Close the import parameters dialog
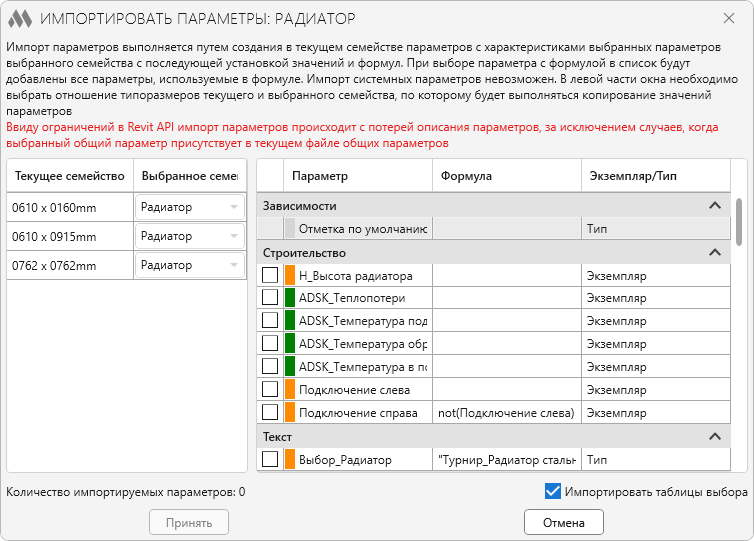The width and height of the screenshot is (754, 541). 729,18
